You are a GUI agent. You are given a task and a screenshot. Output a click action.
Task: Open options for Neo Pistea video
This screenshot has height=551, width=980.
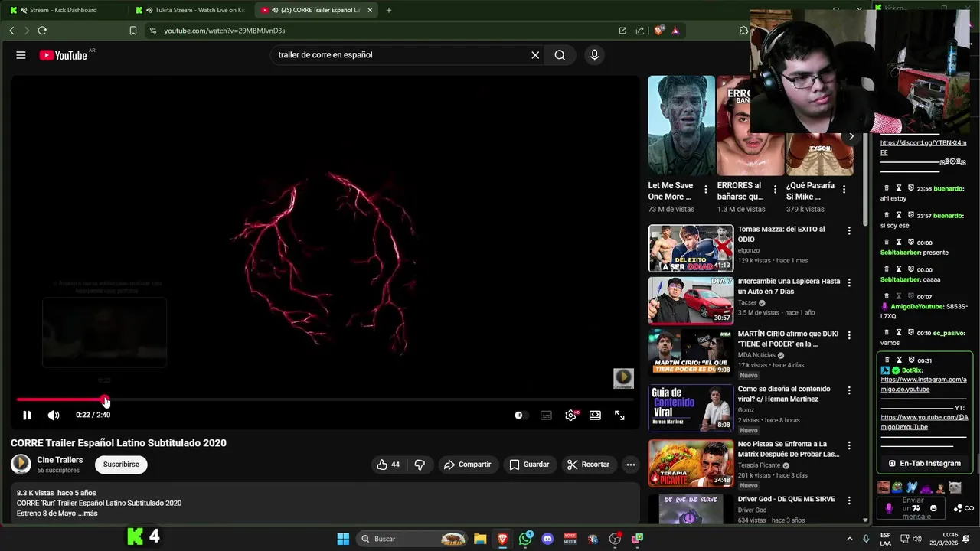(x=849, y=445)
